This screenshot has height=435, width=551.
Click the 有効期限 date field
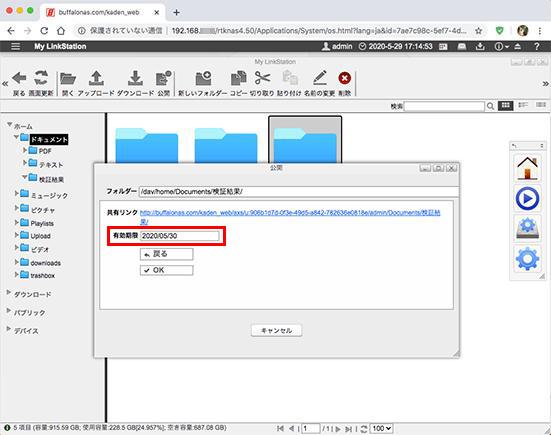pos(180,236)
